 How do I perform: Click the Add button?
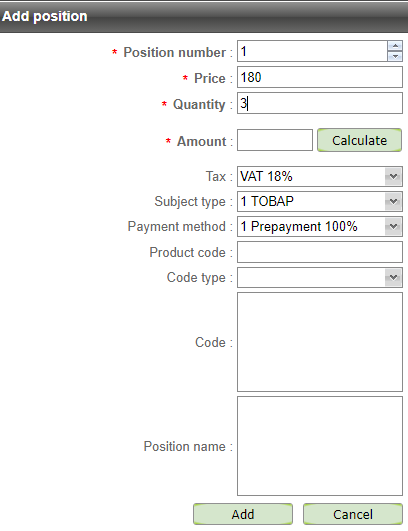click(x=243, y=514)
